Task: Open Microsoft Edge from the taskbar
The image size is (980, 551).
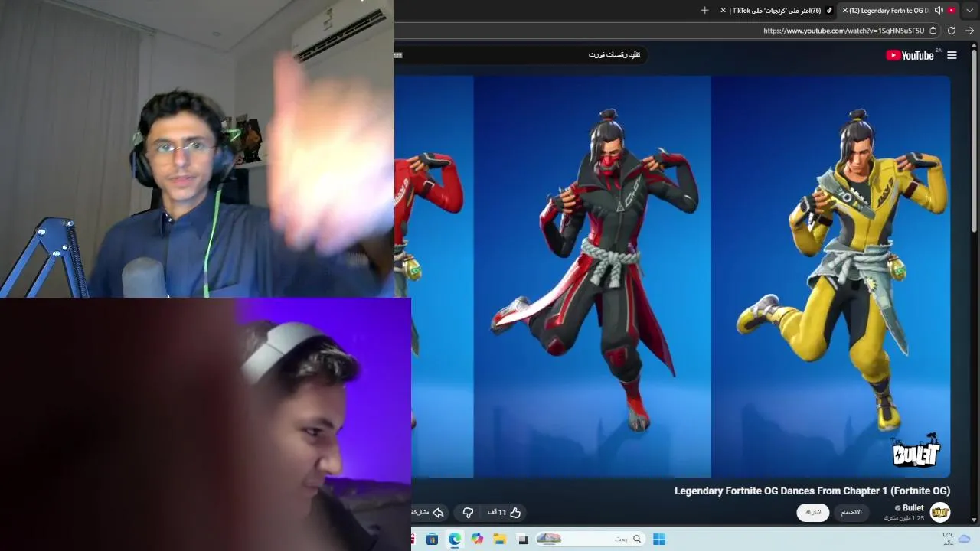Action: pyautogui.click(x=455, y=539)
